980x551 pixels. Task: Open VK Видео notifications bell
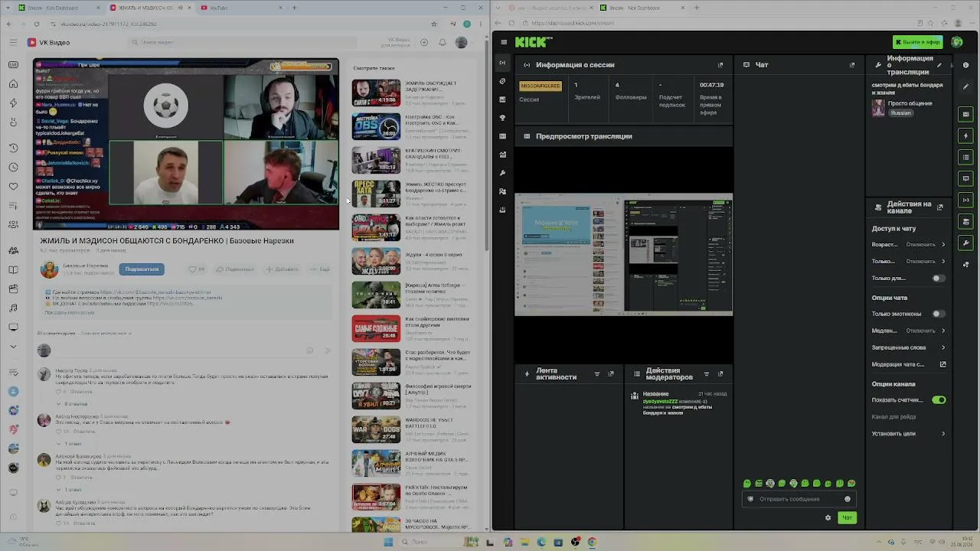(x=443, y=43)
